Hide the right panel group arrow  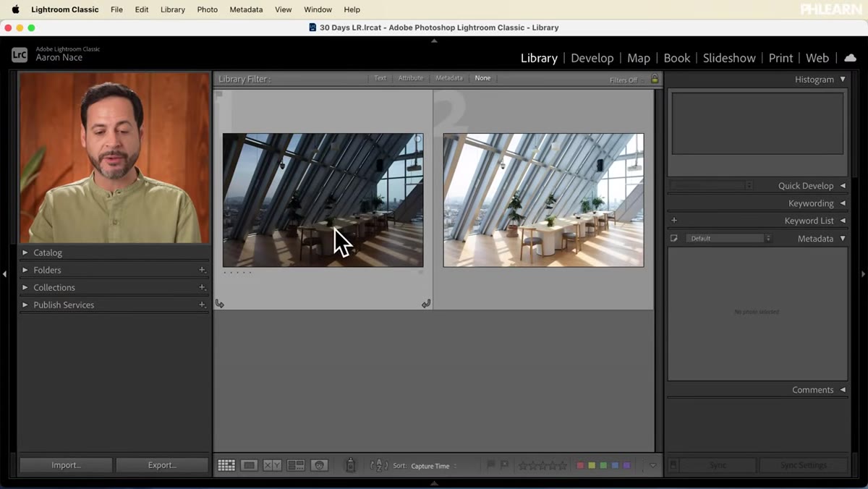pos(863,274)
